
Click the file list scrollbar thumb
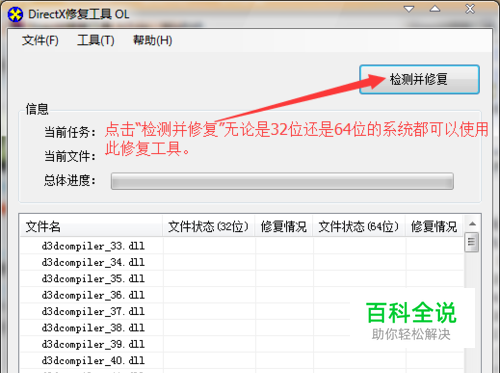(472, 242)
